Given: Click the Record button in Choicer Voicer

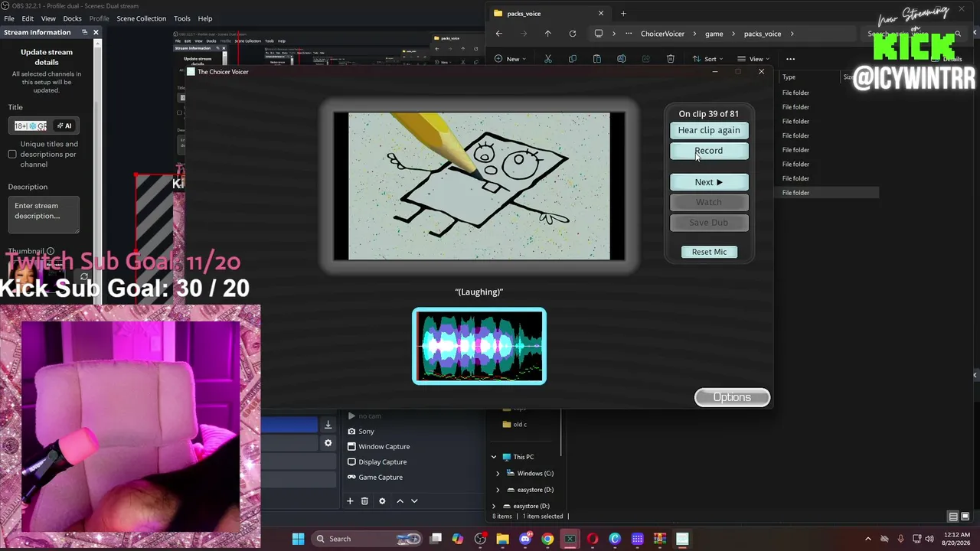Looking at the screenshot, I should tap(709, 151).
